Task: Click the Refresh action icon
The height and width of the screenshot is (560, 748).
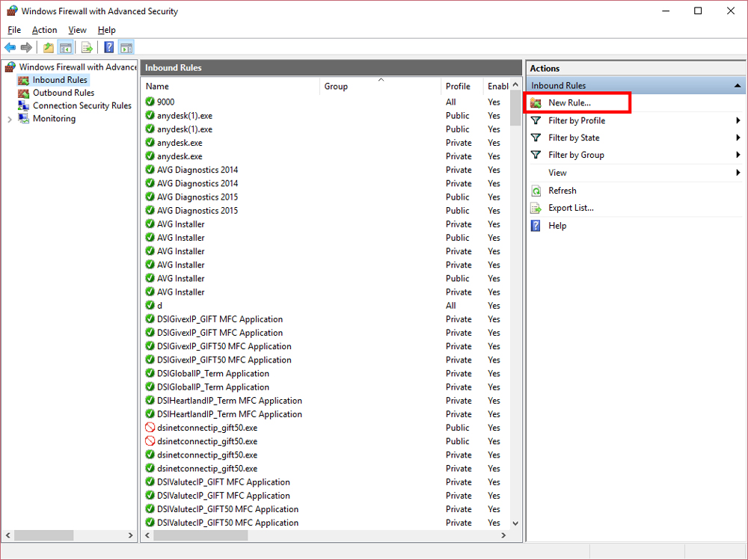Action: (536, 191)
